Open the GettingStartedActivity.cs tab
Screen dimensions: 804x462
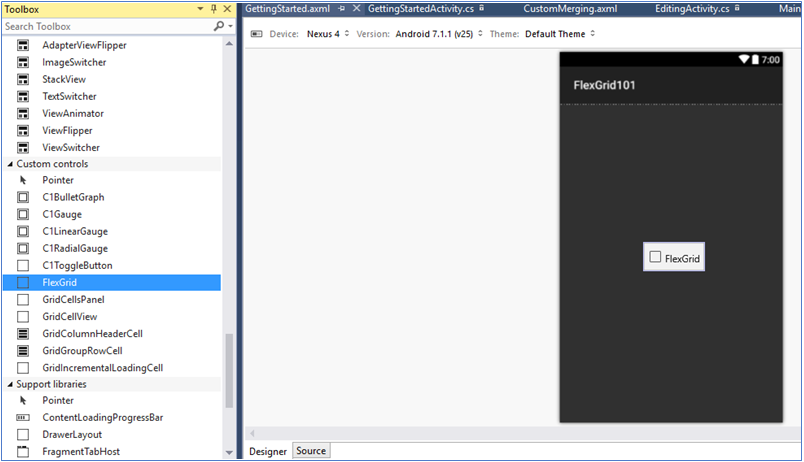[x=420, y=8]
